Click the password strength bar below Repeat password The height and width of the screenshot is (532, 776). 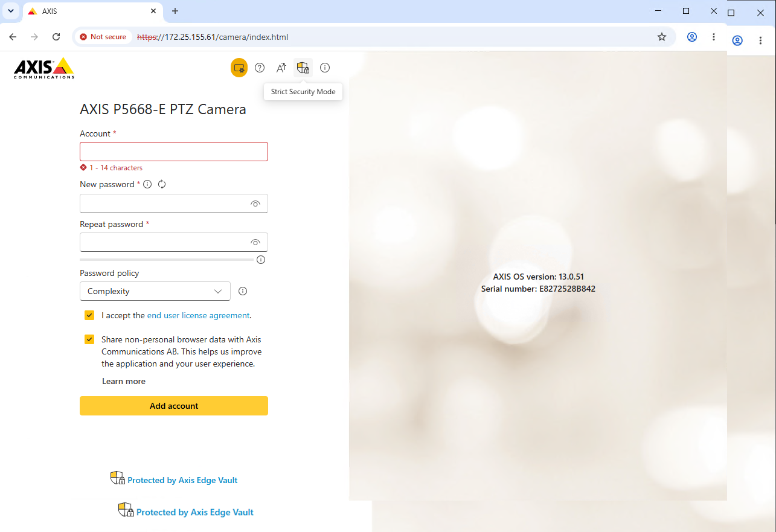point(167,260)
